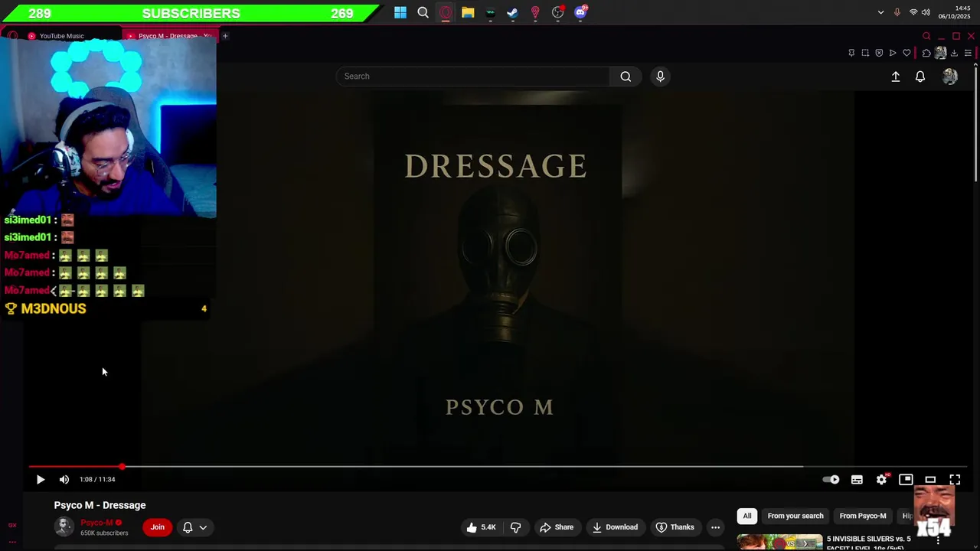Click the browser player/send arrow icon
The height and width of the screenshot is (551, 980).
pos(893,53)
